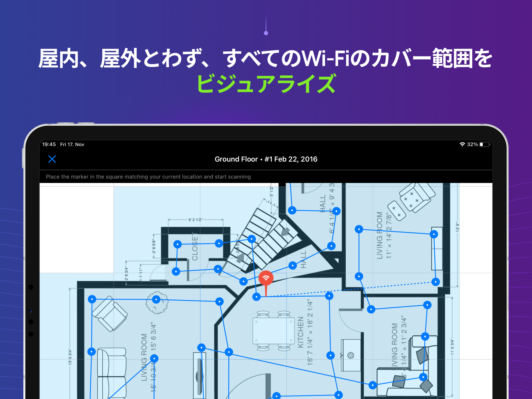Screen dimensions: 532x399
Task: Tap the 19:45 clock in status bar
Action: (49, 144)
